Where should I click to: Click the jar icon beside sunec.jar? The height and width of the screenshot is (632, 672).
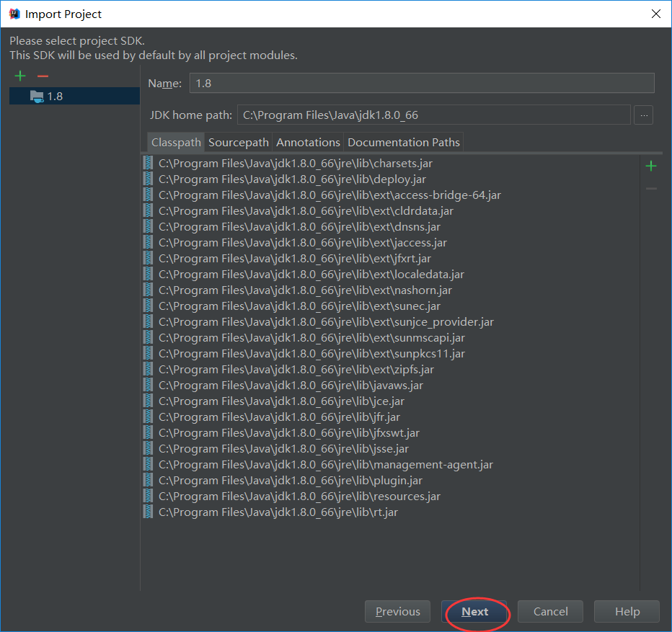click(x=149, y=306)
